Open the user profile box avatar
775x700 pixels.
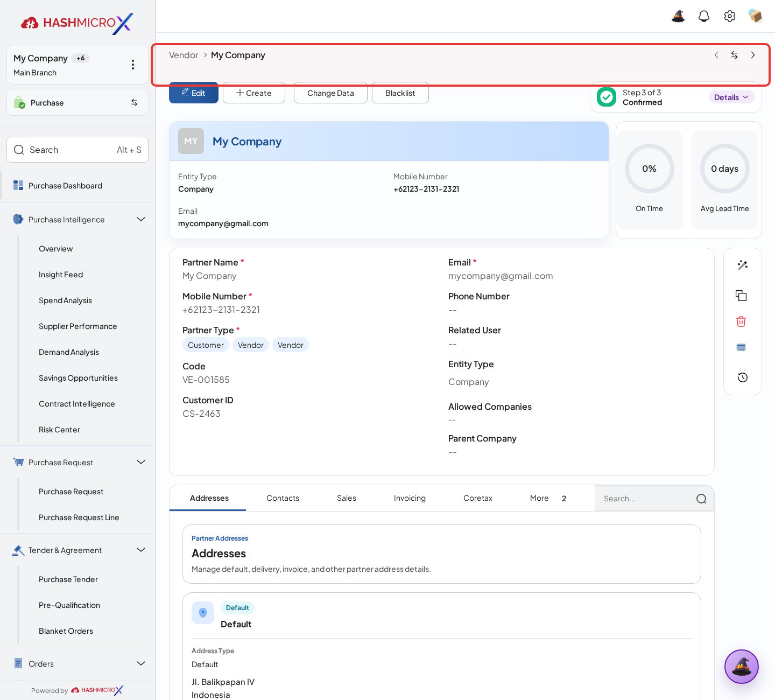click(756, 16)
